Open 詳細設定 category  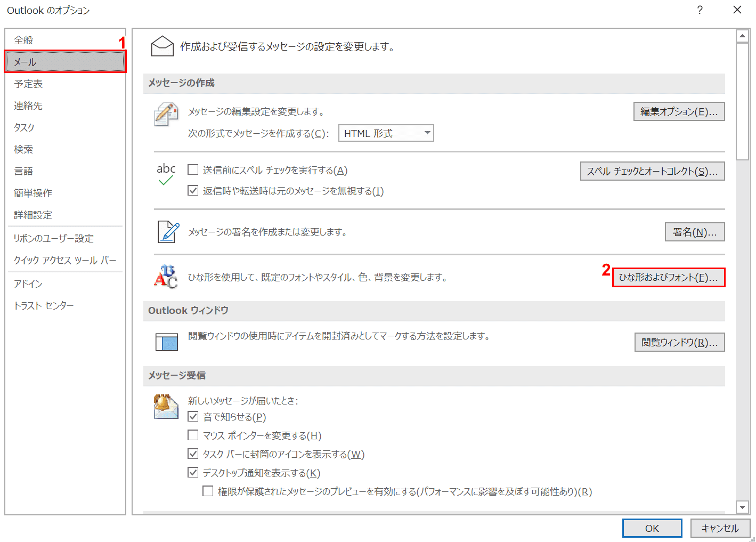click(x=66, y=215)
